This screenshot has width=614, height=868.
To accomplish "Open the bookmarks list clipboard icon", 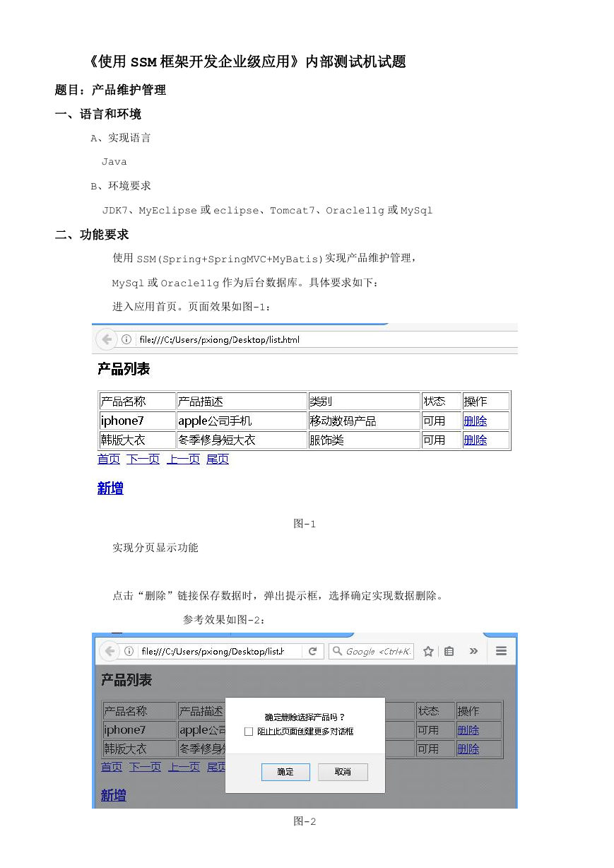I will [449, 651].
